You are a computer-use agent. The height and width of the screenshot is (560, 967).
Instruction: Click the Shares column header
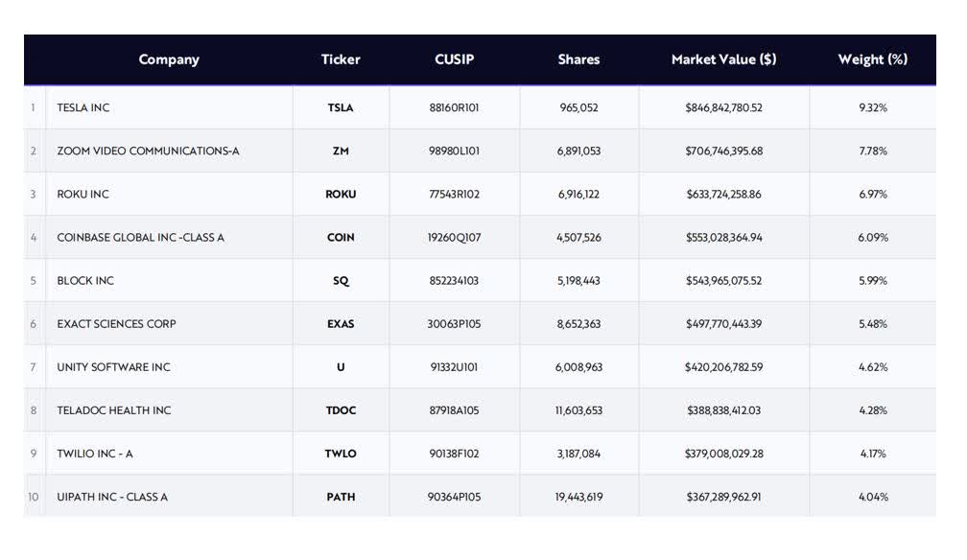[578, 59]
